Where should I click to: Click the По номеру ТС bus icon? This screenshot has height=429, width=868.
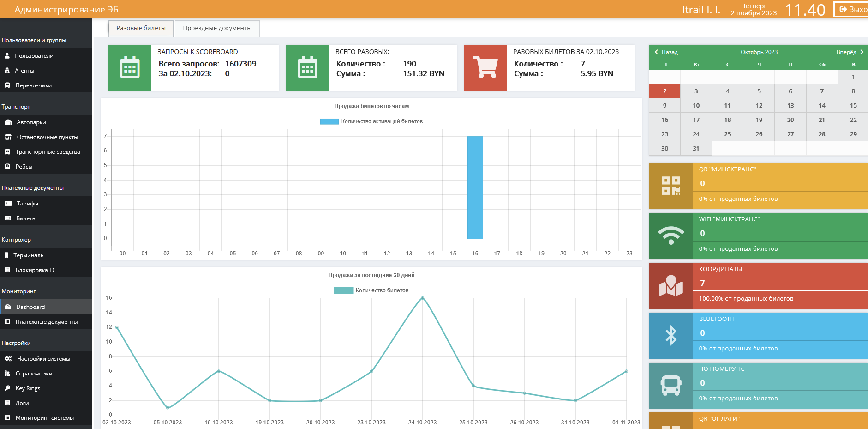(671, 385)
